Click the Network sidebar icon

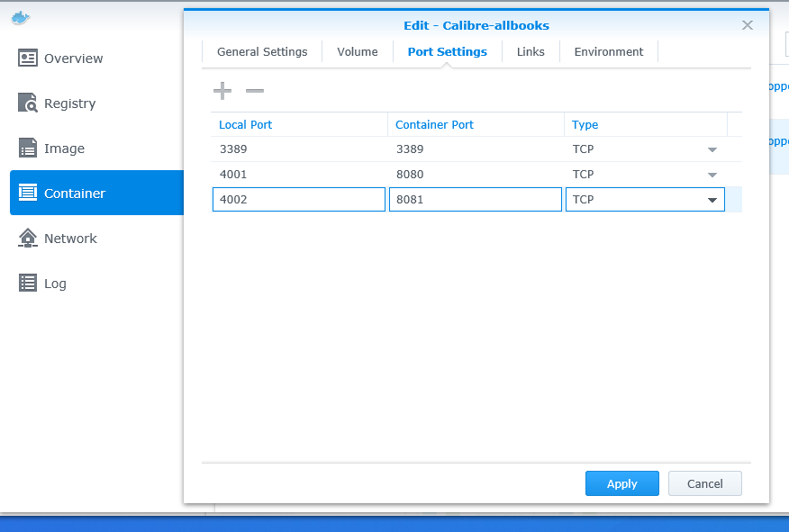(28, 239)
